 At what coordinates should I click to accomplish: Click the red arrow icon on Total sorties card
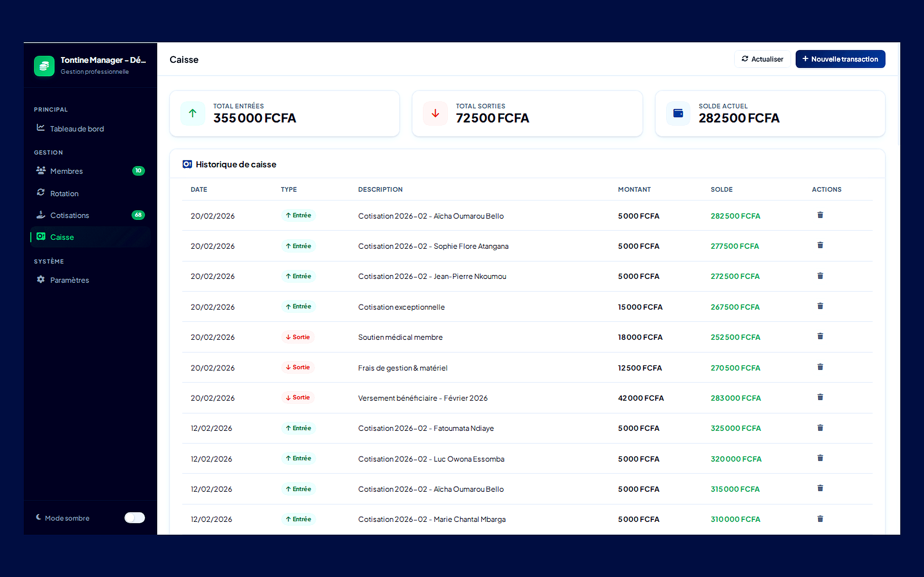[x=435, y=113]
